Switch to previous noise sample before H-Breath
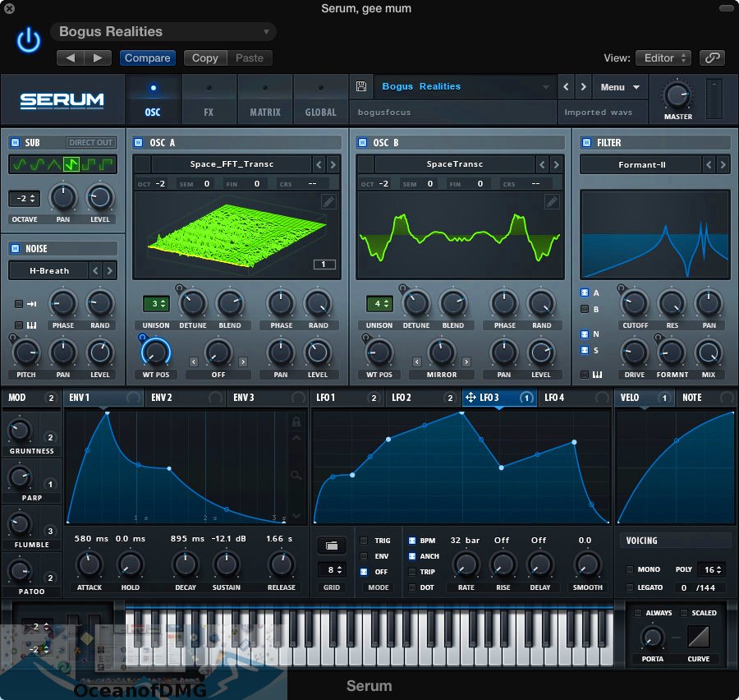Image resolution: width=739 pixels, height=700 pixels. 96,270
